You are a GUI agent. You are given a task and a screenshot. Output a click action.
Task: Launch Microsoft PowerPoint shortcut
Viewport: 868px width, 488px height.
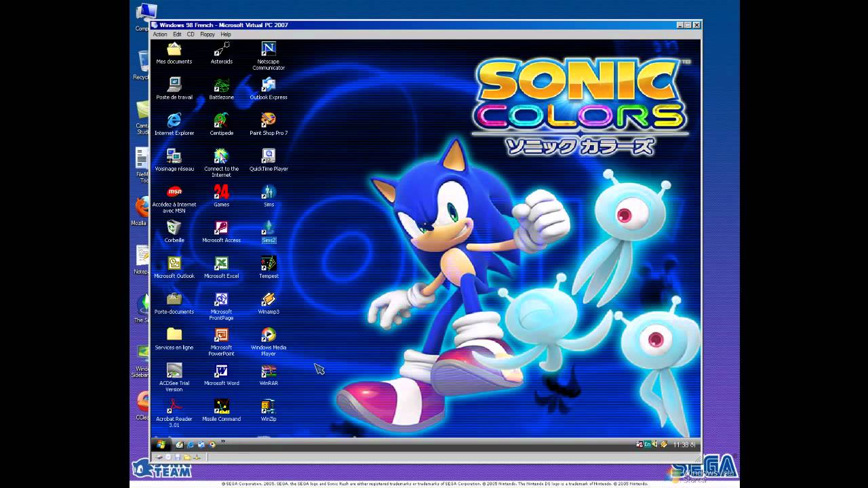(x=222, y=342)
